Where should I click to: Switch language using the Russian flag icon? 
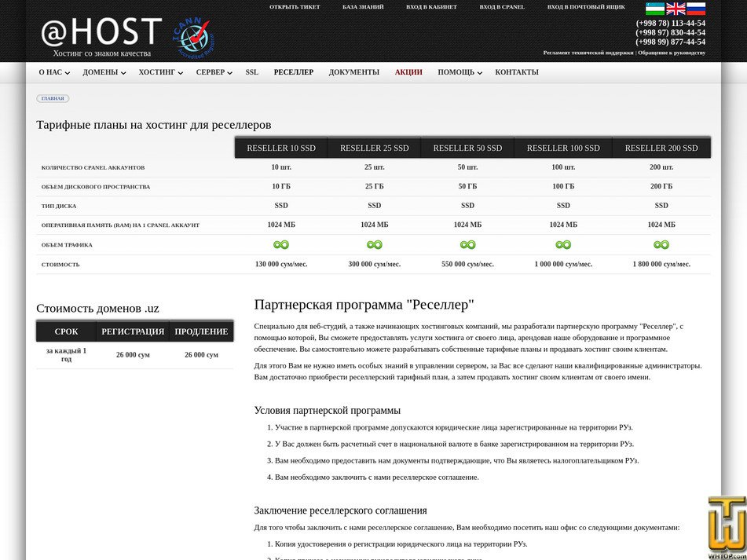(696, 8)
